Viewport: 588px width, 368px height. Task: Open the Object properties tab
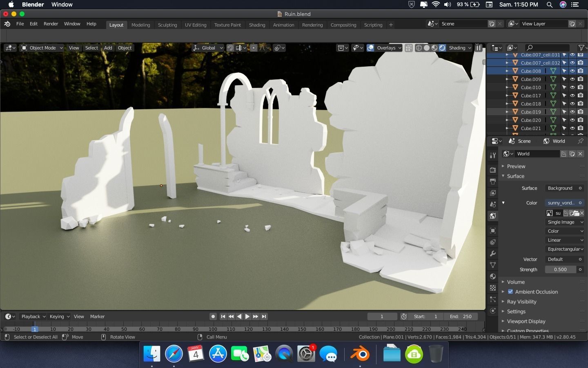click(493, 231)
